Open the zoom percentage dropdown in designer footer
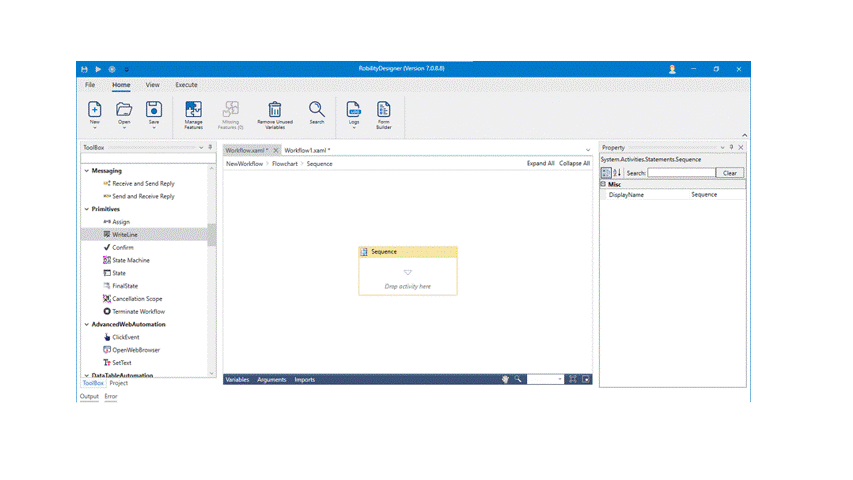853x480 pixels. coord(560,380)
